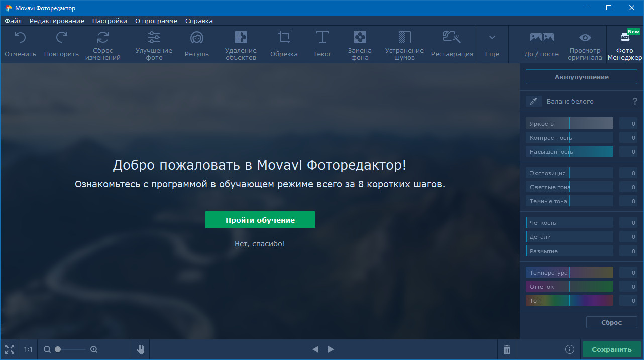Adjust the zoom level slider

[x=70, y=349]
